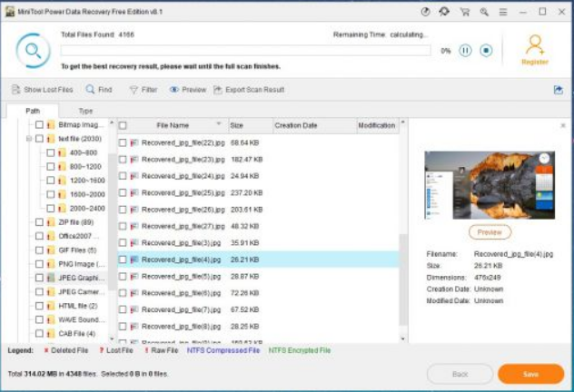Viewport: 574px width, 392px height.
Task: Check the GIF Files (5) checkbox
Action: point(39,250)
